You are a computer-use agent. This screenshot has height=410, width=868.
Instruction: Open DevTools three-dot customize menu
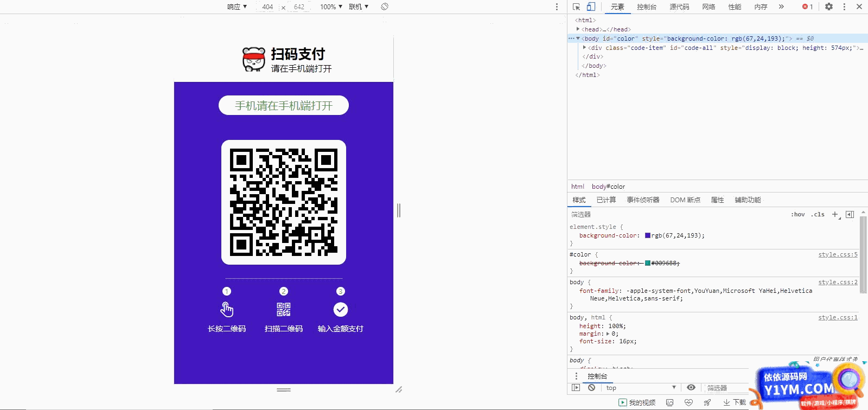pyautogui.click(x=844, y=7)
